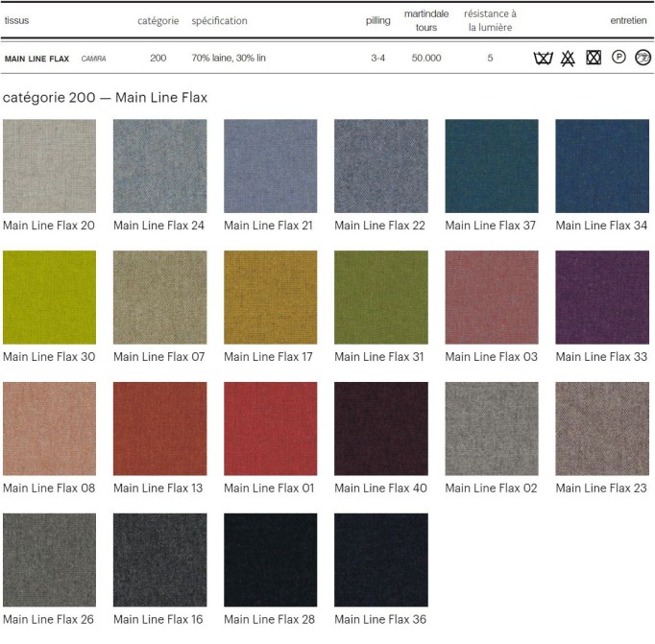
Task: Choose the Main Line Flax 33 purple swatch
Action: (602, 298)
